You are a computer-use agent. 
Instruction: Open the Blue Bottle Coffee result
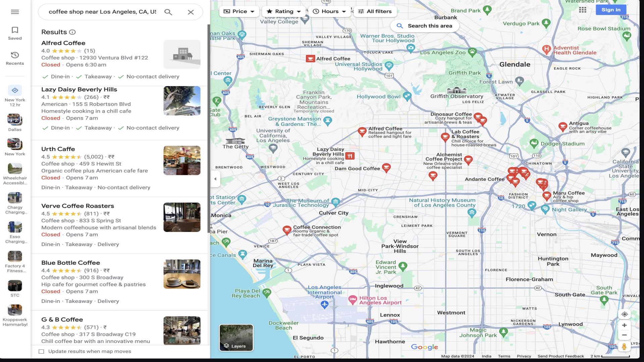tap(119, 282)
